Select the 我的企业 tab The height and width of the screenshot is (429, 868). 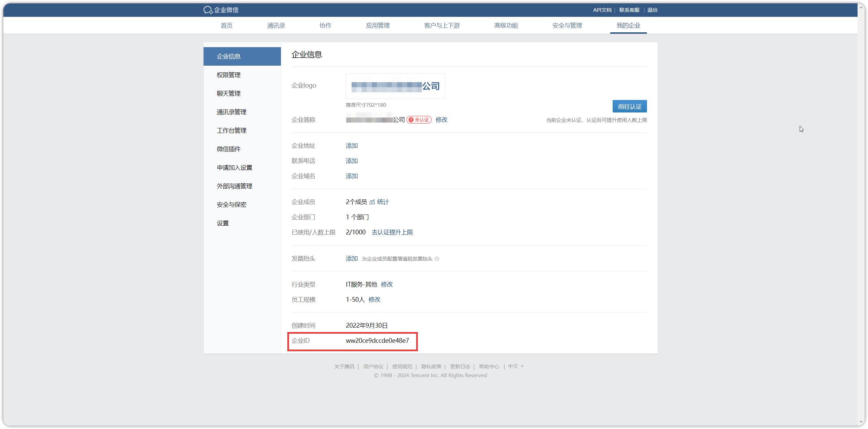(x=628, y=26)
